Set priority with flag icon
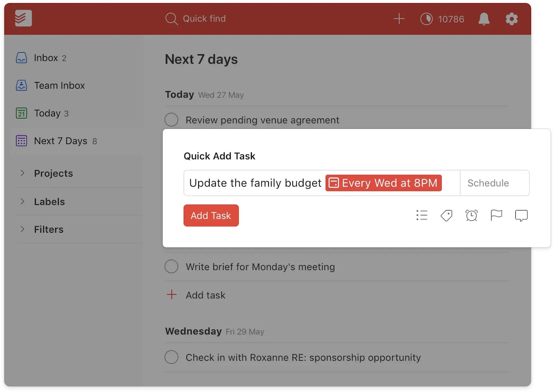The image size is (554, 392). (x=496, y=215)
